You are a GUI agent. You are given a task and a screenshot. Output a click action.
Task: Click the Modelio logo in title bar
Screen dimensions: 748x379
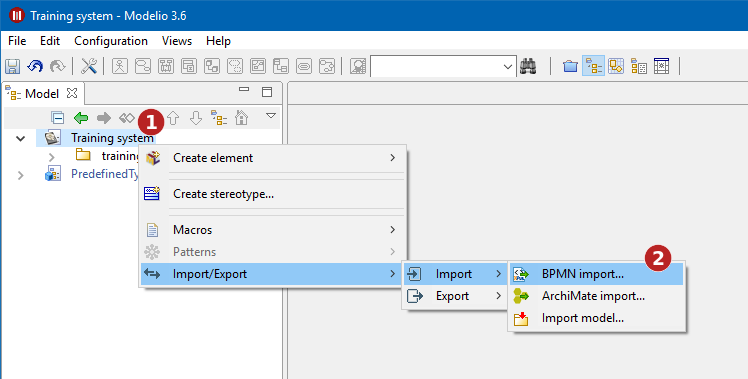point(17,15)
